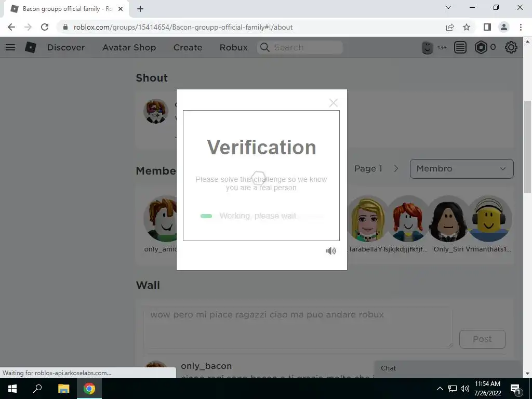Open only_amic member avatar
The width and height of the screenshot is (532, 399).
tap(160, 219)
